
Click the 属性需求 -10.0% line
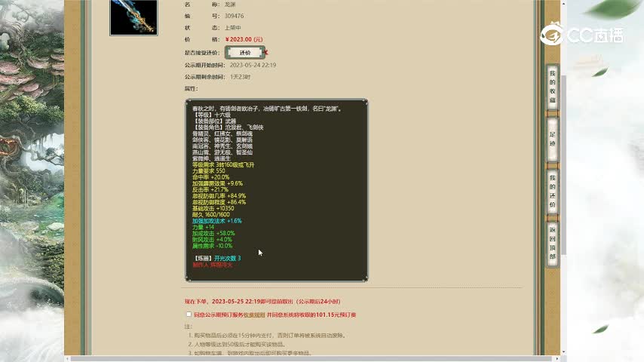(x=213, y=246)
